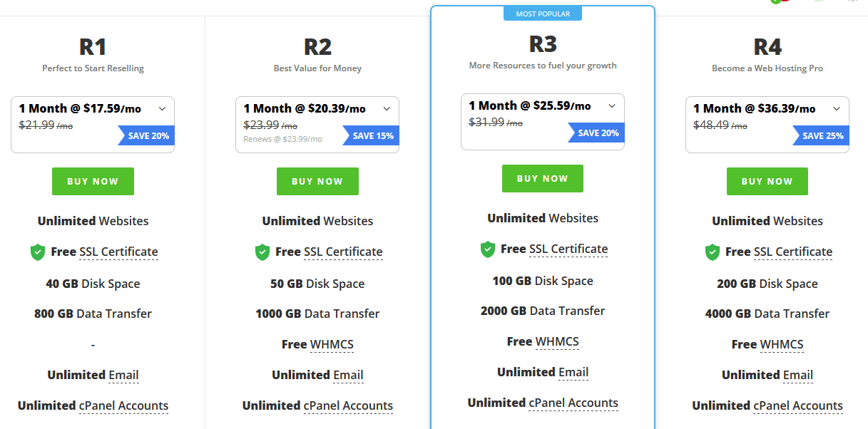Click the green shield icon in R4 plan
Image resolution: width=868 pixels, height=429 pixels.
tap(713, 252)
